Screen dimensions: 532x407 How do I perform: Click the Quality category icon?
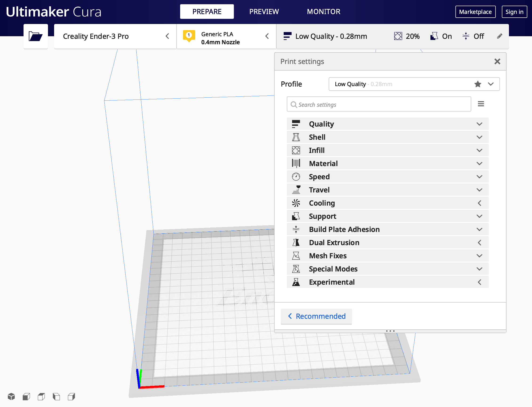coord(296,124)
